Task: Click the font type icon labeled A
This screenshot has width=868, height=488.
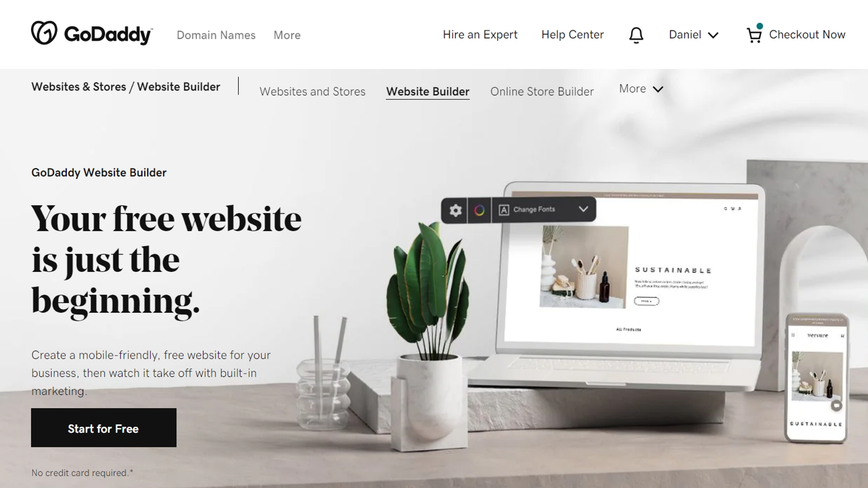Action: click(x=503, y=209)
